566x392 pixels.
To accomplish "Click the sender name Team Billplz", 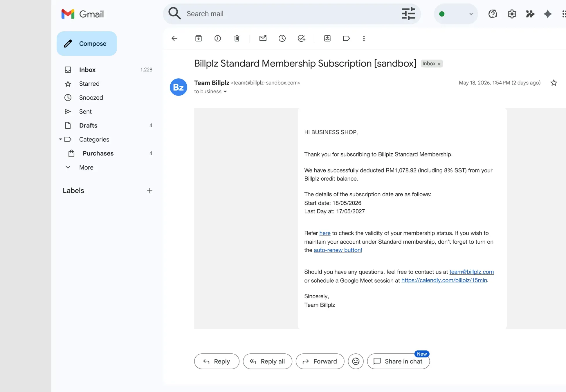I will coord(212,83).
